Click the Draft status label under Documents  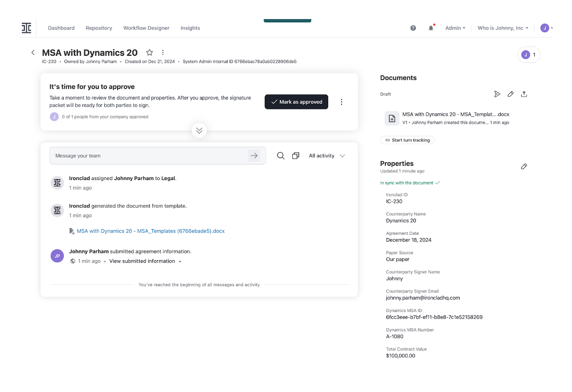386,94
